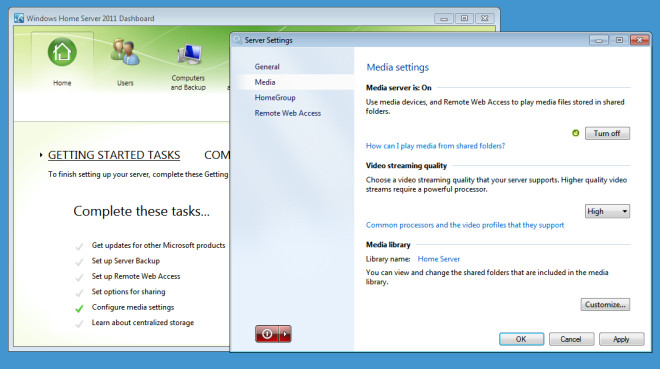This screenshot has height=369, width=660.
Task: Select the General settings tab
Action: (267, 66)
